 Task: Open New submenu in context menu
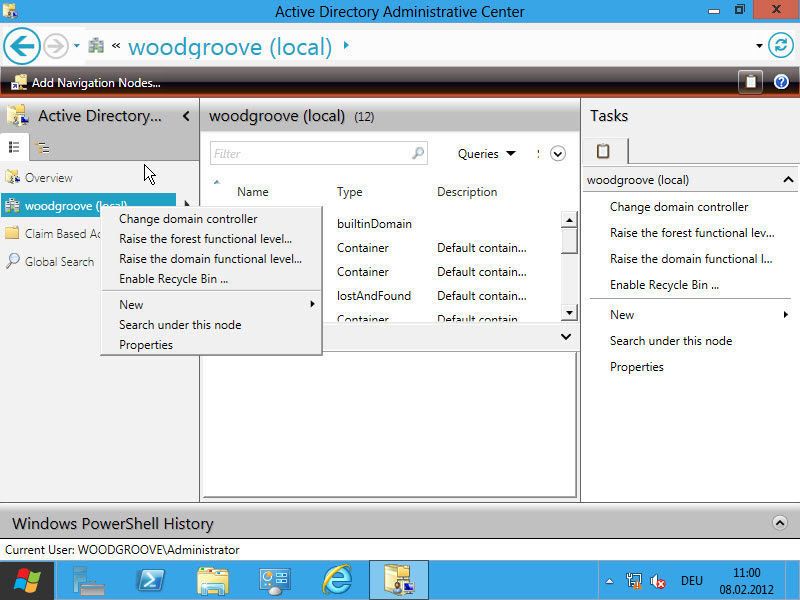211,305
